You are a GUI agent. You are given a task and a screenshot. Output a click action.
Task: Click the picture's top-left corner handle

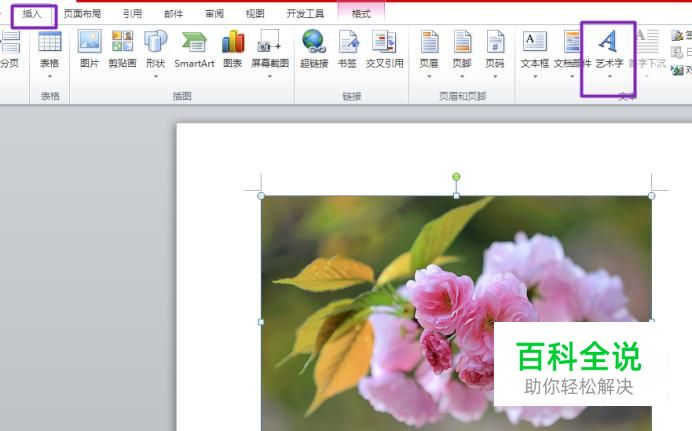click(x=261, y=196)
